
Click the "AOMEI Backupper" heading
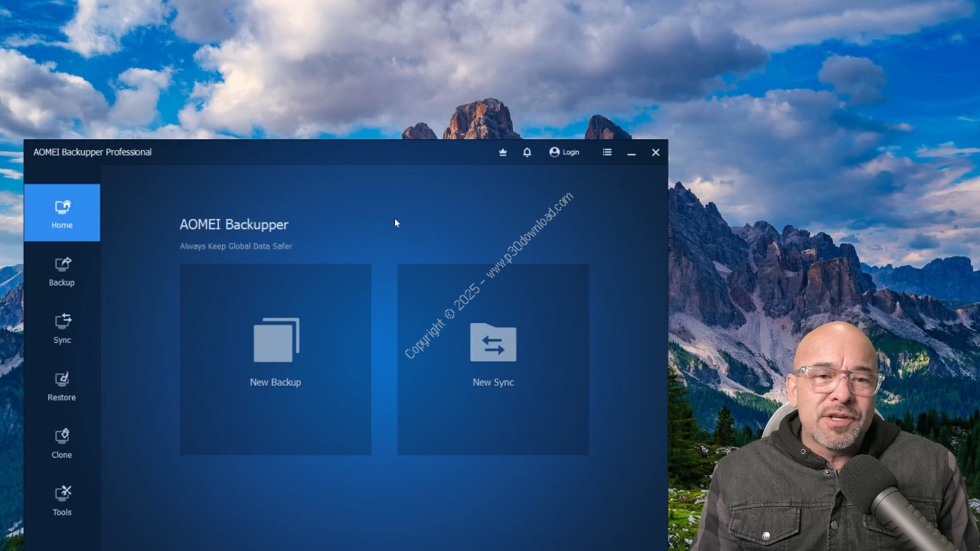[234, 224]
